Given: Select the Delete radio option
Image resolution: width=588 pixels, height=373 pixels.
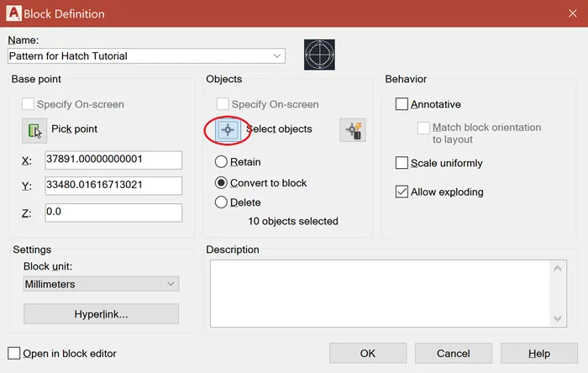Looking at the screenshot, I should click(221, 202).
